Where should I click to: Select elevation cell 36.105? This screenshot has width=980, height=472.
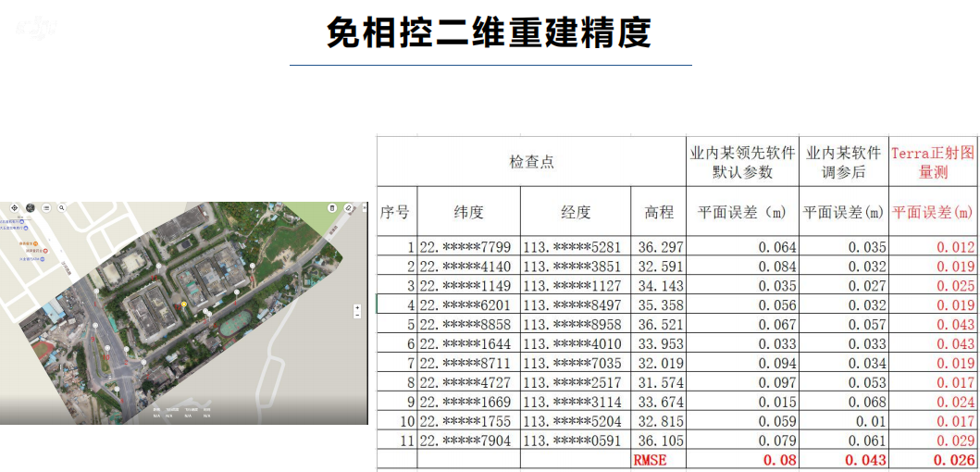point(659,441)
